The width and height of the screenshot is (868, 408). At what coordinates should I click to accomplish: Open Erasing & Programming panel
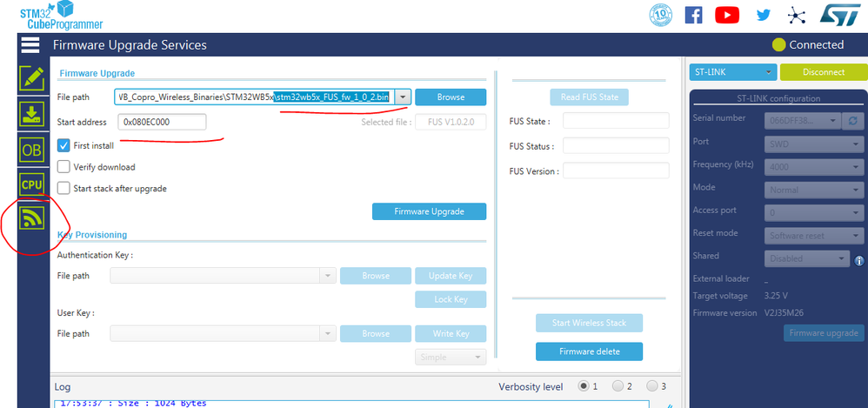[x=31, y=115]
